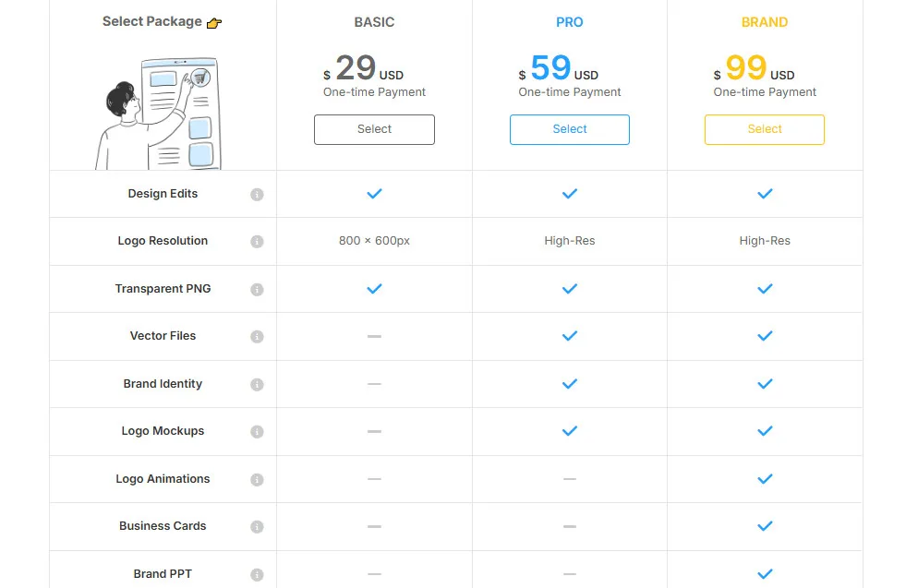Open the Design Edits info tooltip icon
The image size is (906, 588).
[x=257, y=194]
